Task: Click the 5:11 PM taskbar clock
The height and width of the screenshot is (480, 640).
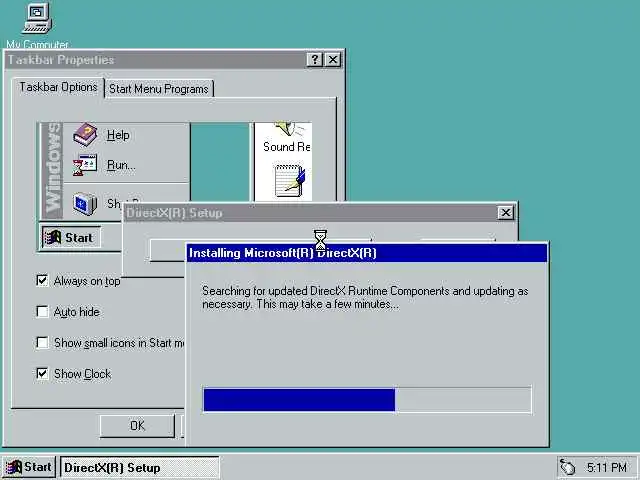Action: [607, 467]
